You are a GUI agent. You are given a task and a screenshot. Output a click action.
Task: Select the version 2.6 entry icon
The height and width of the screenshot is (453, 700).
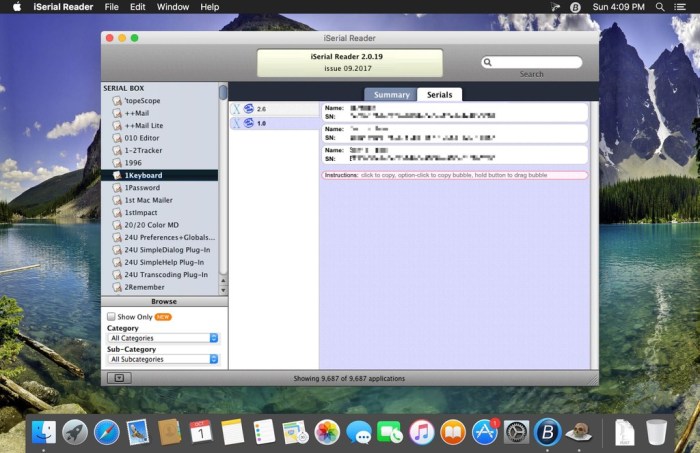click(248, 109)
